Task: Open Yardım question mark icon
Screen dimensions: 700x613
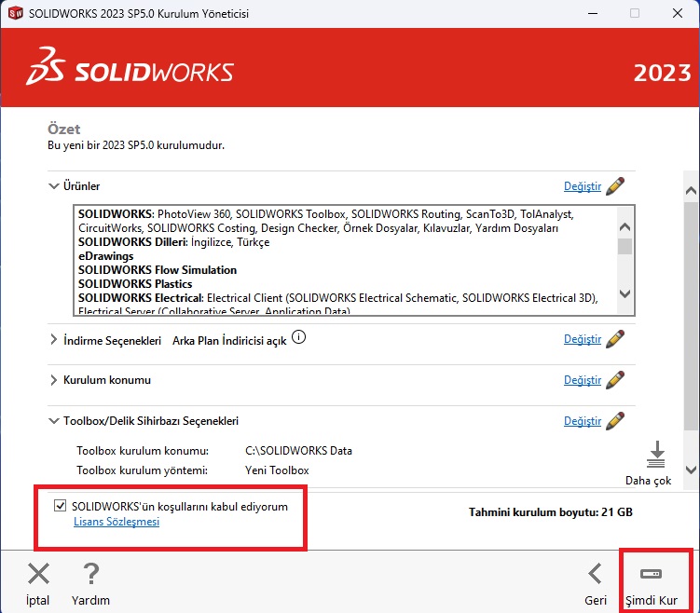Action: [90, 574]
